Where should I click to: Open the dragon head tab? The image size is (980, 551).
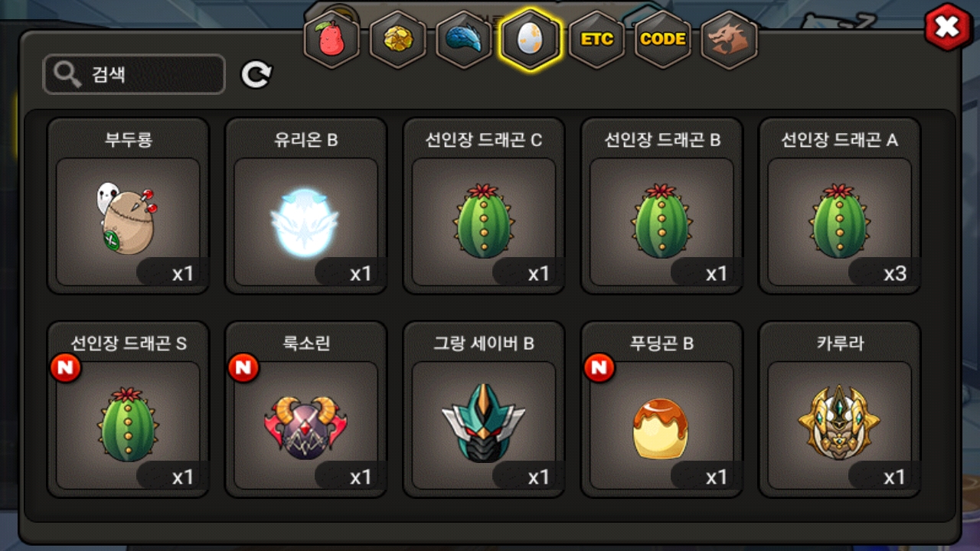pos(729,39)
